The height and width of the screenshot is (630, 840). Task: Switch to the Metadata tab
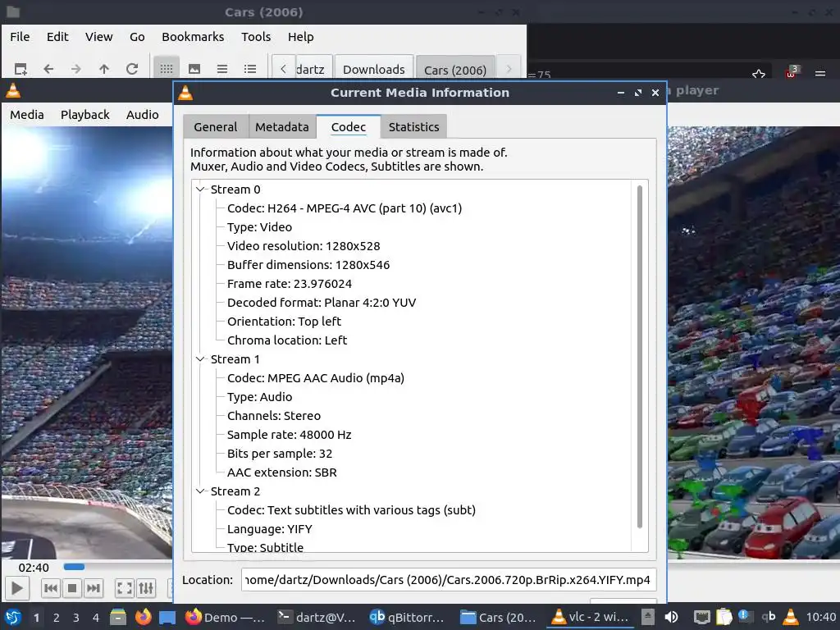[282, 127]
